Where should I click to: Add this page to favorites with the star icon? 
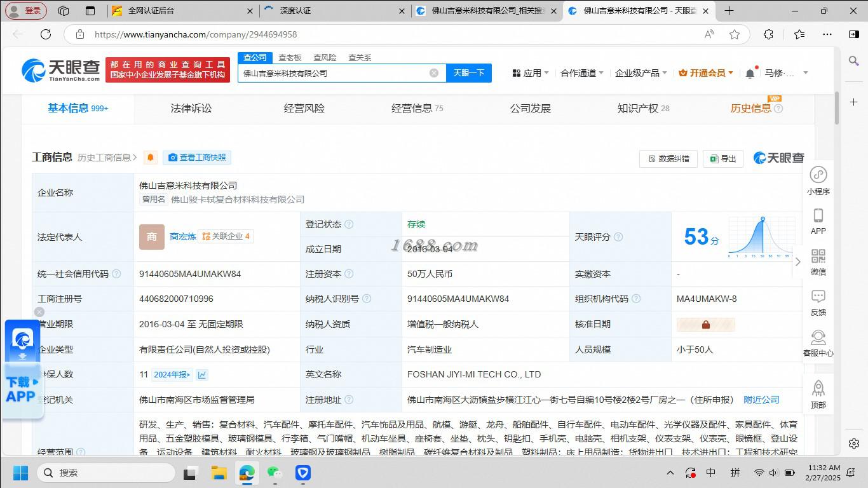[x=735, y=34]
